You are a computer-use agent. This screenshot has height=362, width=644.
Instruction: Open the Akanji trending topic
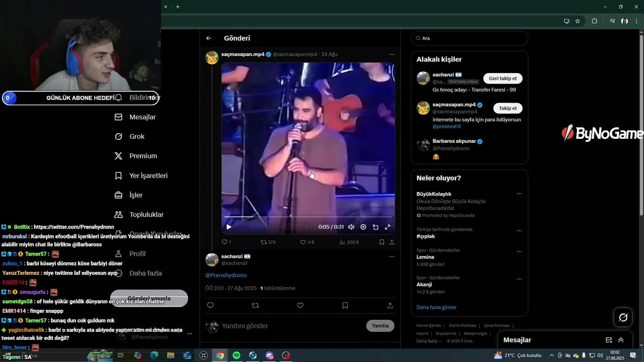pos(424,285)
